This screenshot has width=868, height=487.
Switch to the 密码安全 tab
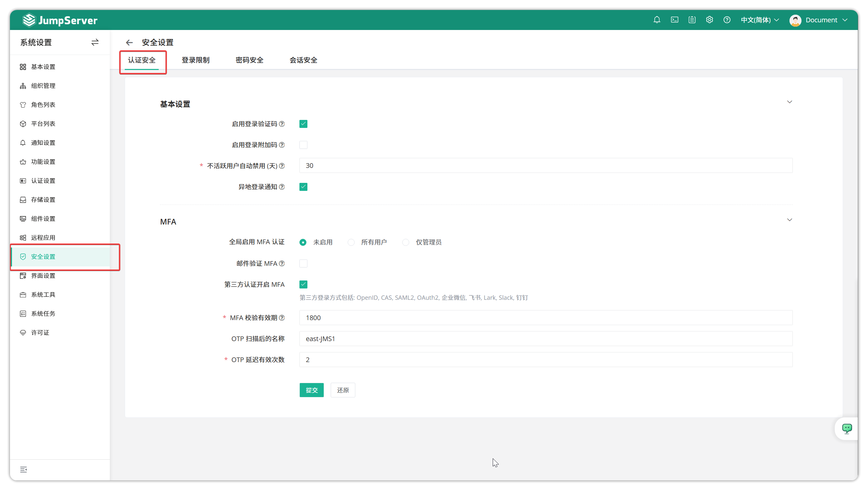point(249,60)
